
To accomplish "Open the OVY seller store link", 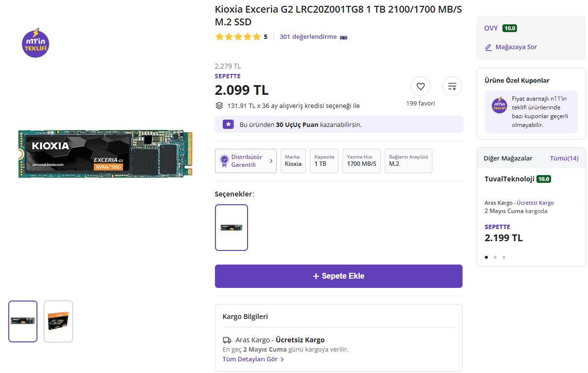I will (x=491, y=28).
